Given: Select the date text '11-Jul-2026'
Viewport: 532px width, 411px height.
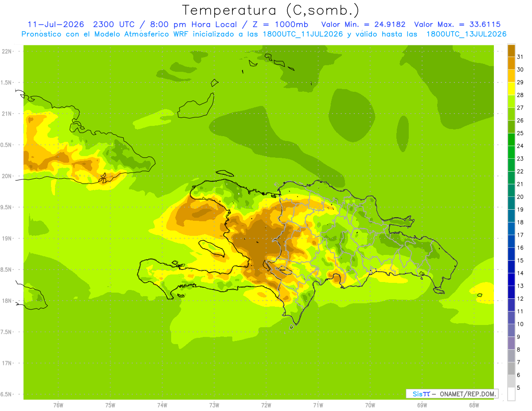Looking at the screenshot, I should coord(55,24).
